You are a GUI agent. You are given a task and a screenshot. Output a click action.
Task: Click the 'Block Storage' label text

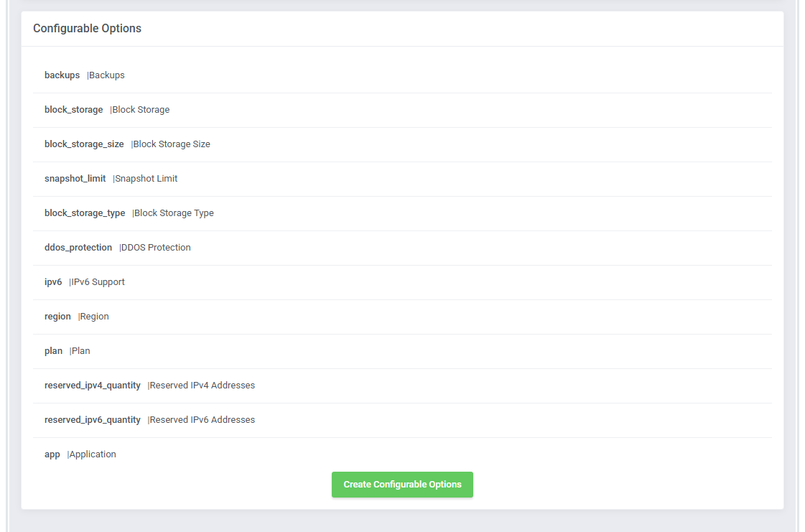(x=141, y=109)
